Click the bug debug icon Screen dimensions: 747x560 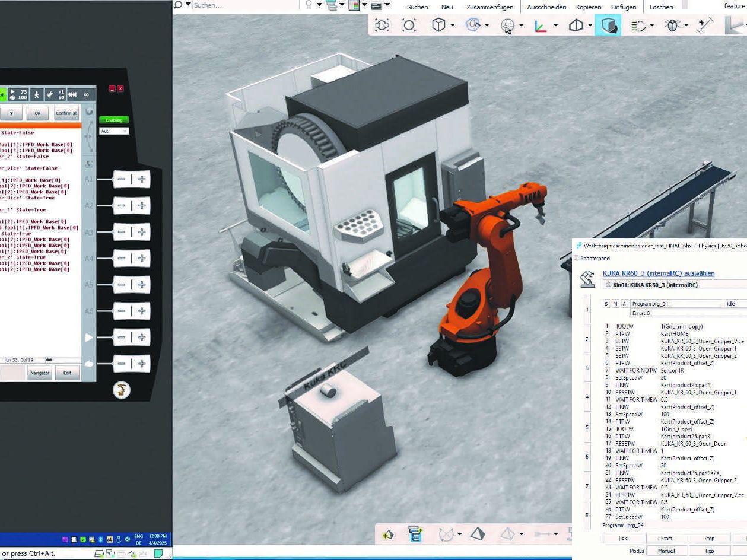672,26
